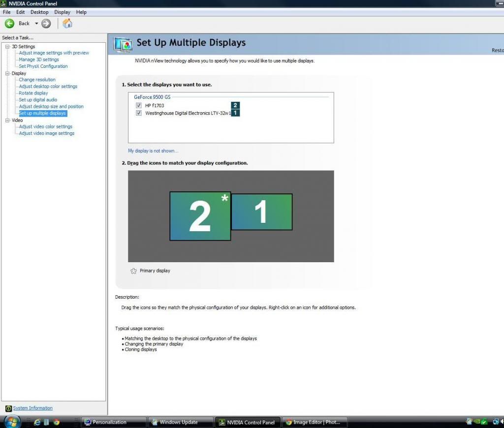Click the grey Forward arrow icon
Screen dimensions: 504x428
coord(46,24)
